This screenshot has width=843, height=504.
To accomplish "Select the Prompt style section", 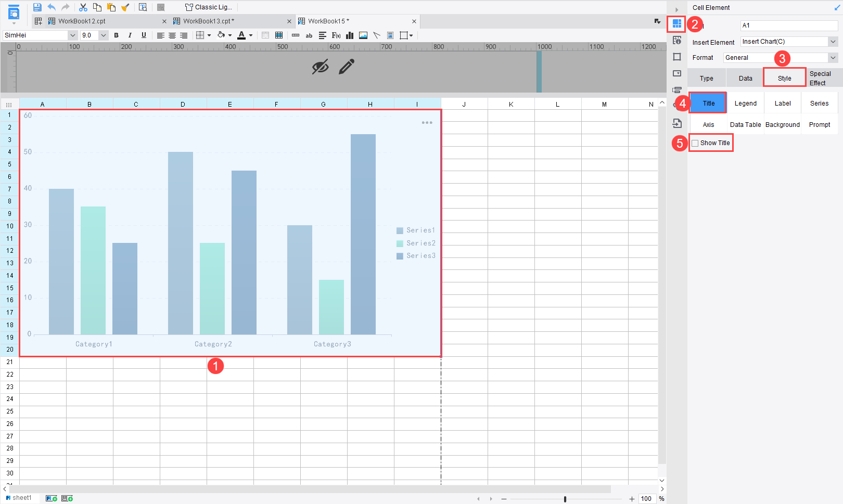I will (x=820, y=125).
